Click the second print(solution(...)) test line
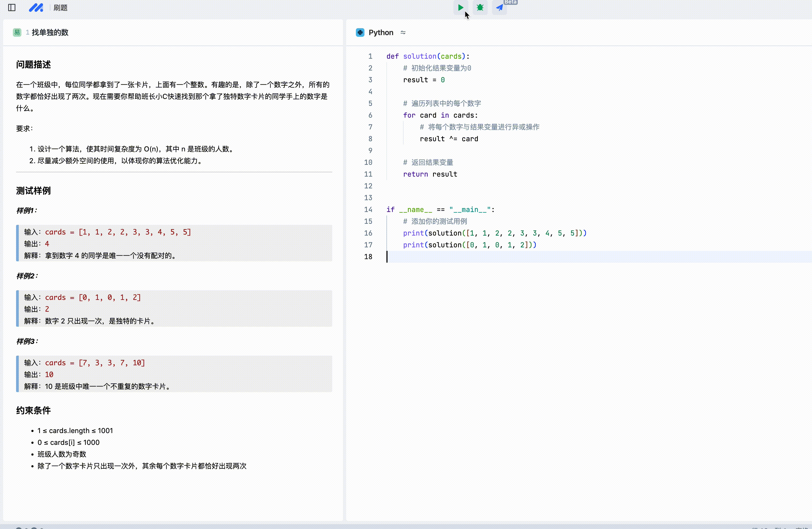 tap(470, 245)
